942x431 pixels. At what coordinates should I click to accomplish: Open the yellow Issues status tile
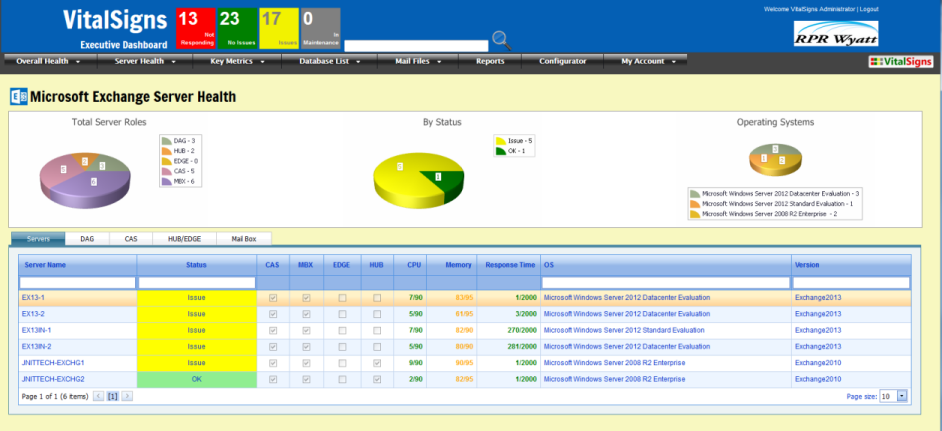click(279, 28)
